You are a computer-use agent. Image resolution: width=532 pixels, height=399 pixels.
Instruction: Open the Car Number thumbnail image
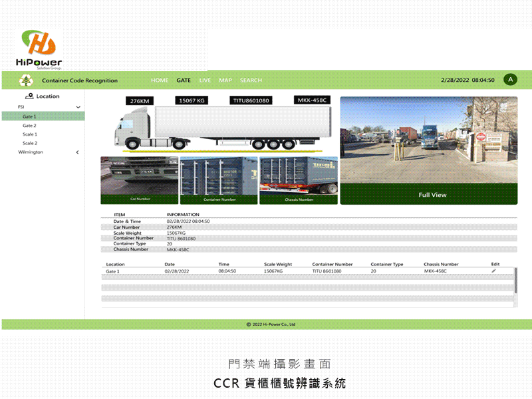pyautogui.click(x=139, y=180)
